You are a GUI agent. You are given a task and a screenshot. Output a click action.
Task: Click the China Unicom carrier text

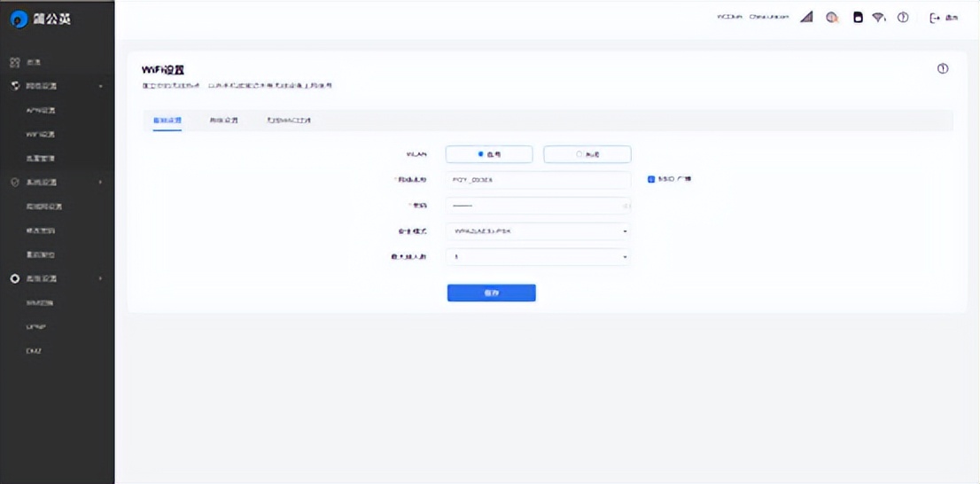769,18
